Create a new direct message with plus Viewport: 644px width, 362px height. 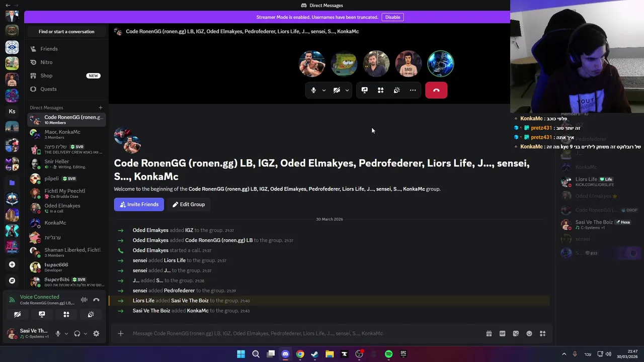click(x=100, y=108)
